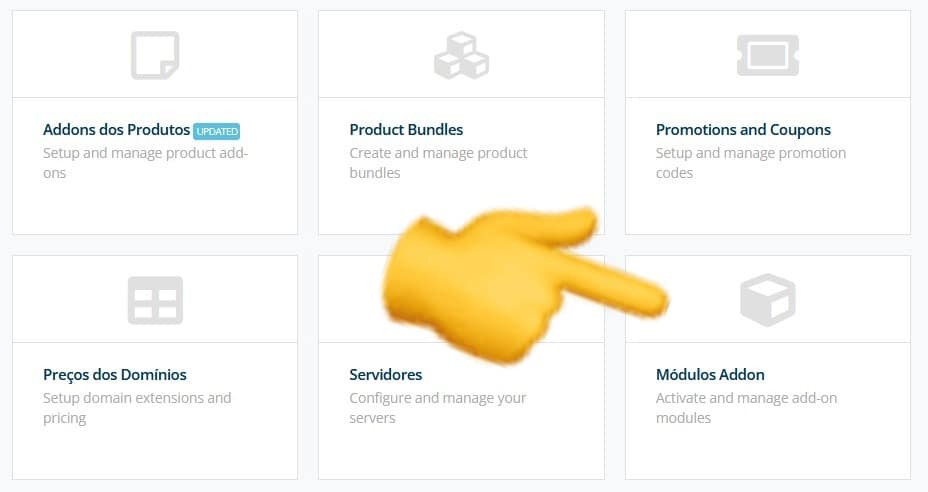Click the single cube Módulos Addon icon
Viewport: 928px width, 492px height.
tap(767, 299)
